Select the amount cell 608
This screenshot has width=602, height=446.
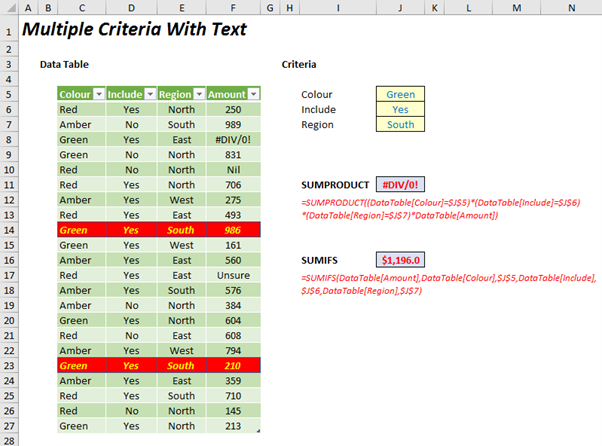pyautogui.click(x=233, y=335)
